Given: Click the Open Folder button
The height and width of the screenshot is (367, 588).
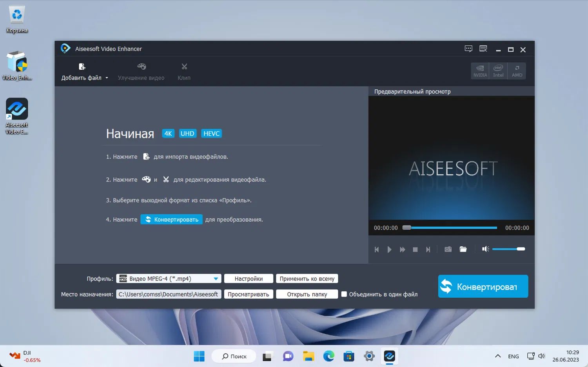Looking at the screenshot, I should point(307,294).
